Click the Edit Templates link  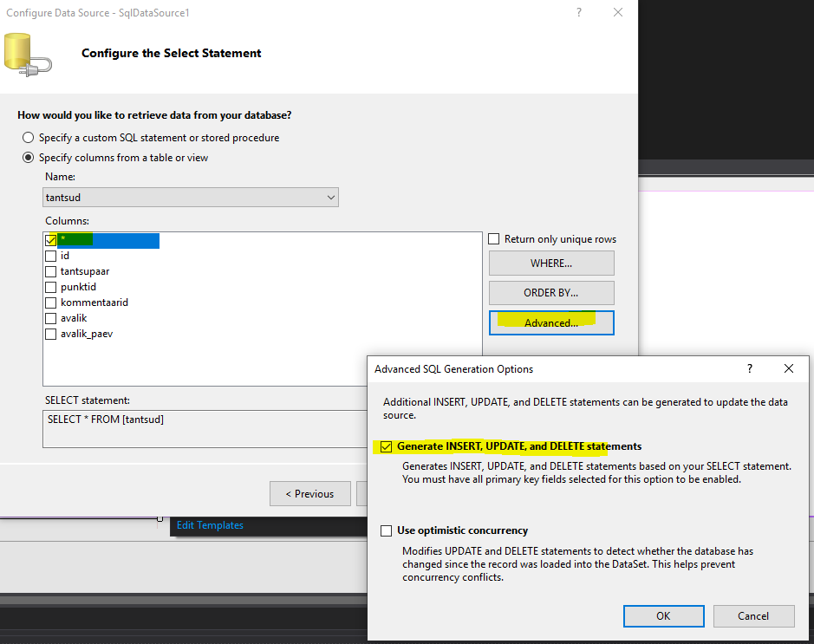(210, 525)
